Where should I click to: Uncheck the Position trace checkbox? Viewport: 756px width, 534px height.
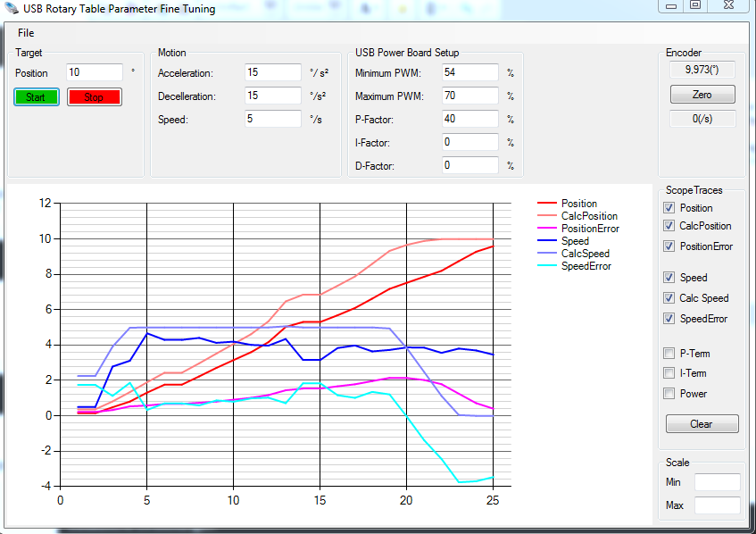coord(669,208)
